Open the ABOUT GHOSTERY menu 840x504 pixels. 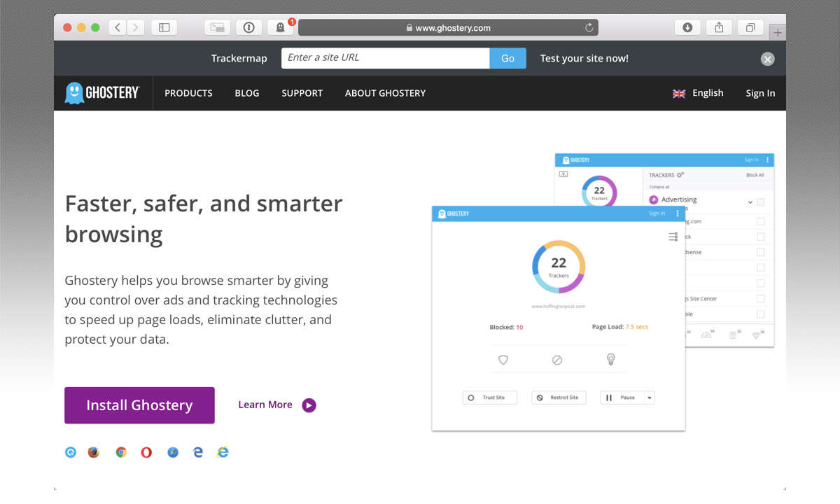(x=385, y=93)
